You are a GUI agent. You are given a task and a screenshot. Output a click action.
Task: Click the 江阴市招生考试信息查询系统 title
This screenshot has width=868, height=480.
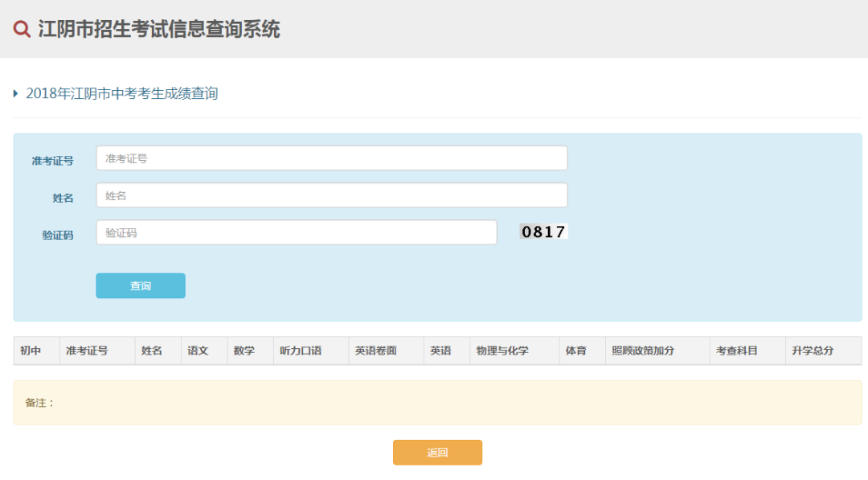click(x=159, y=30)
